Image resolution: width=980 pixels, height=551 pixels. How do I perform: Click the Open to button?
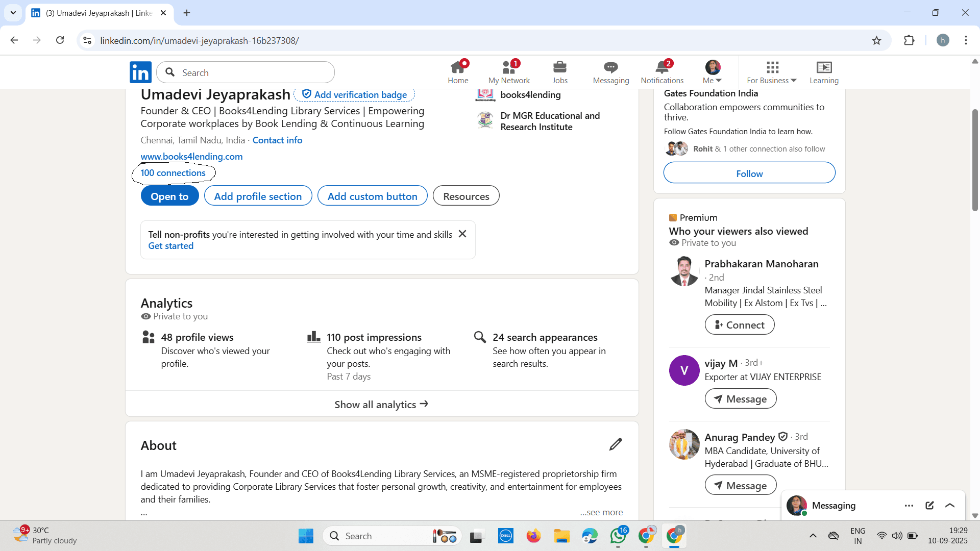[169, 196]
